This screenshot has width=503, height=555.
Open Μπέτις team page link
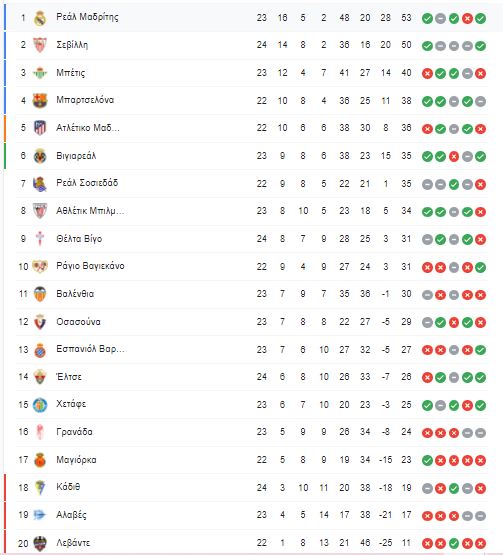pos(71,73)
